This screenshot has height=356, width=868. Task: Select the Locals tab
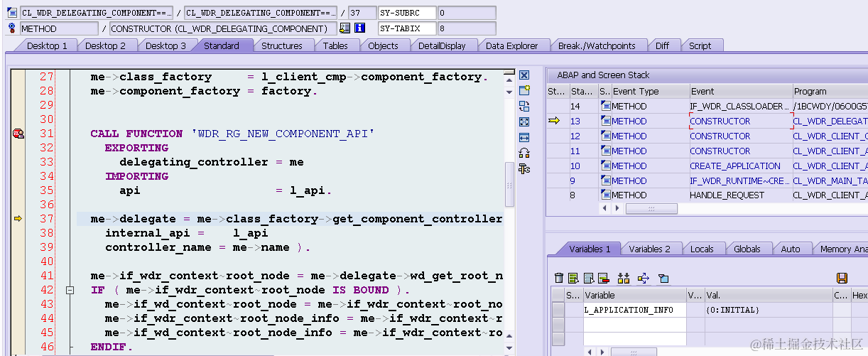pos(702,249)
